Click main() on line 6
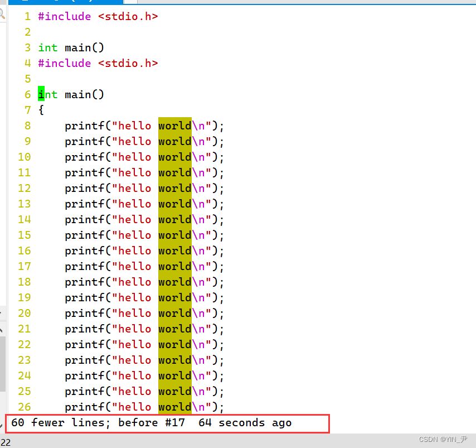Viewport: 476px width, 448px height. 84,95
